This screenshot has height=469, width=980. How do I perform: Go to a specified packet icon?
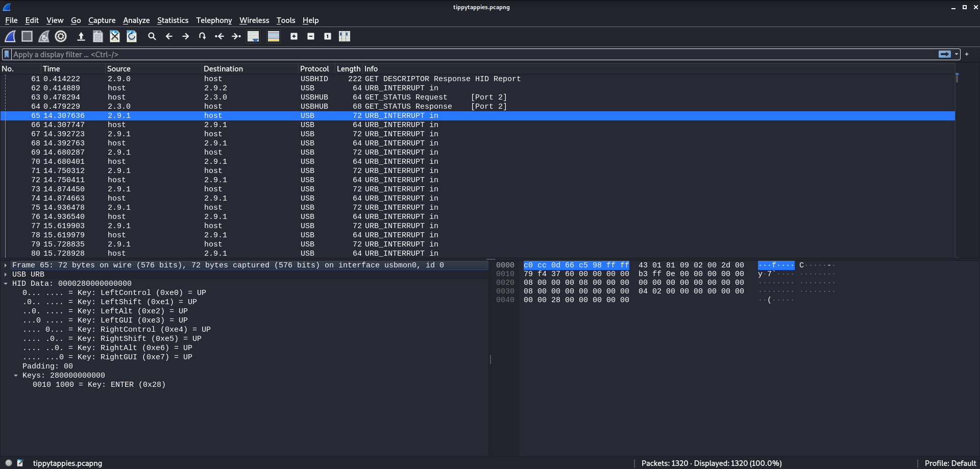pos(203,36)
